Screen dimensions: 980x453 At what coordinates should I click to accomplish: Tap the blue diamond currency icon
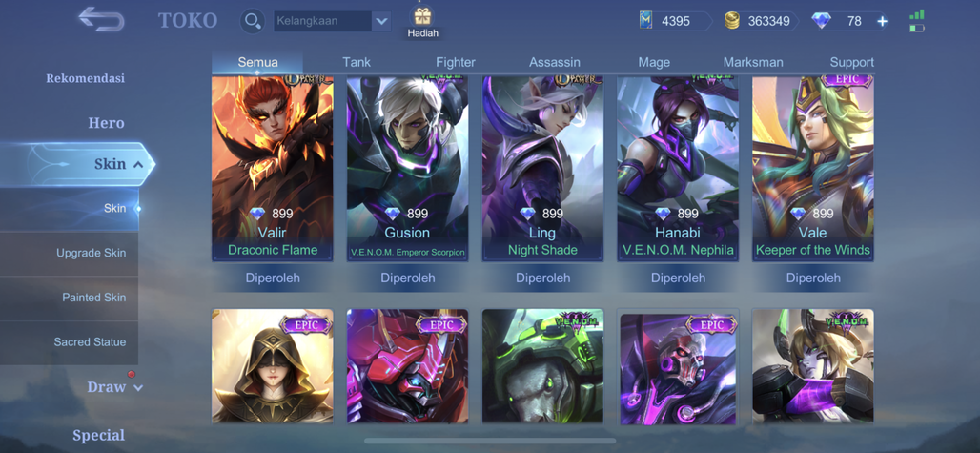tap(821, 21)
